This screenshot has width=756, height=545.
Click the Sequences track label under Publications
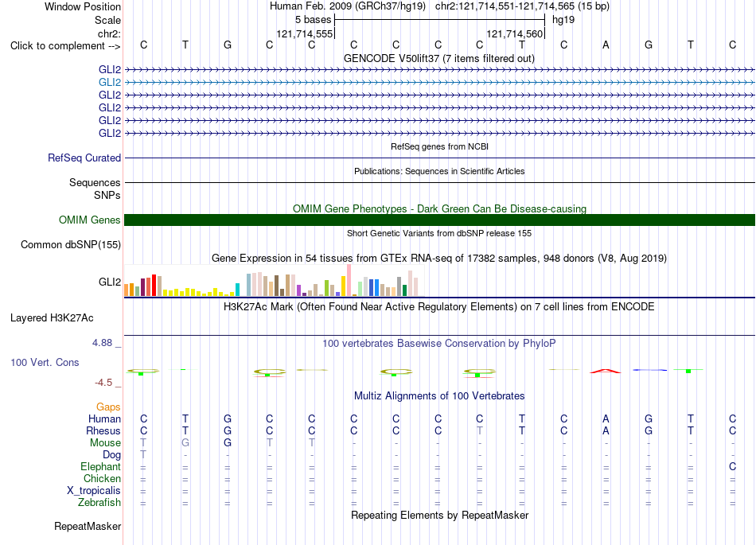click(x=95, y=182)
